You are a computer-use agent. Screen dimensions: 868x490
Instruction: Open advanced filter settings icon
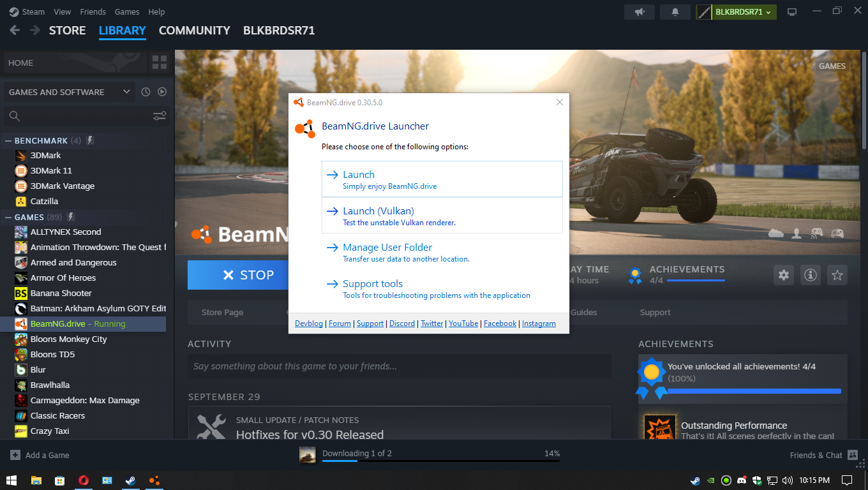coord(160,115)
